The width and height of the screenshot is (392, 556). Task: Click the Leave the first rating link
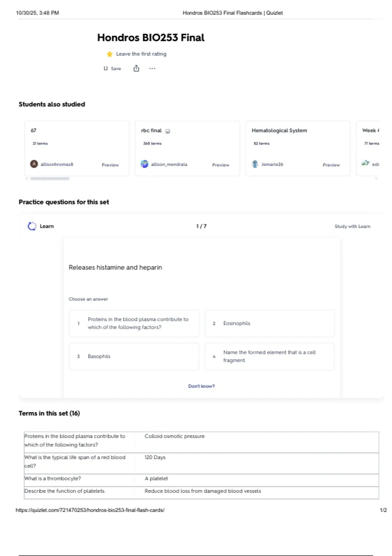(x=141, y=54)
